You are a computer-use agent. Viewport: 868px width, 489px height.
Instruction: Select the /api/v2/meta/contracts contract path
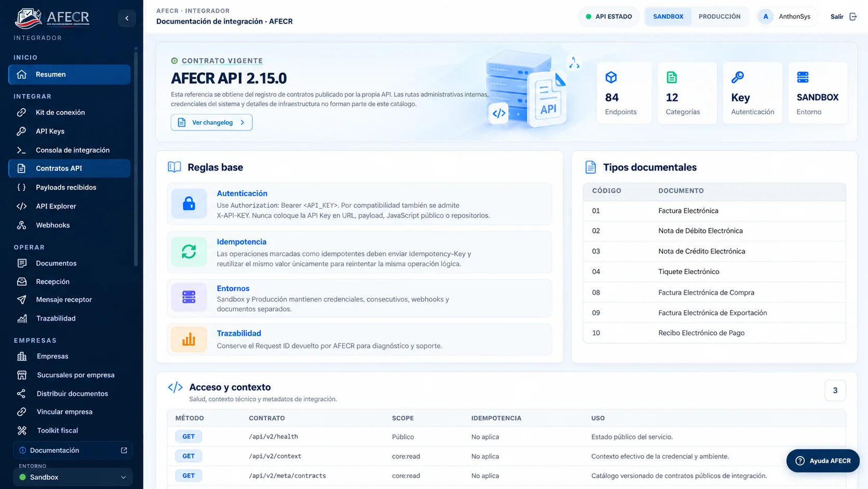(287, 475)
